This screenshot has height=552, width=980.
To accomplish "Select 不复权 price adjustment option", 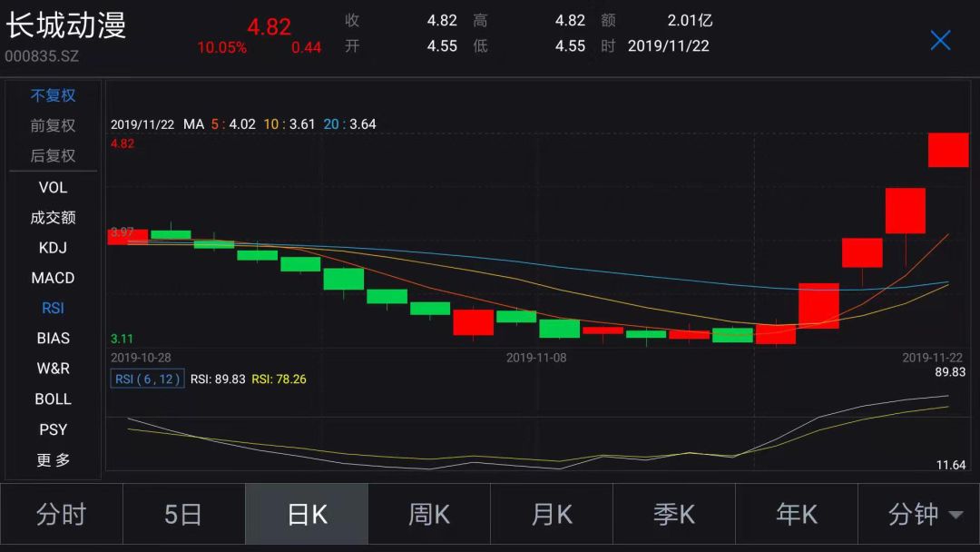I will [54, 95].
